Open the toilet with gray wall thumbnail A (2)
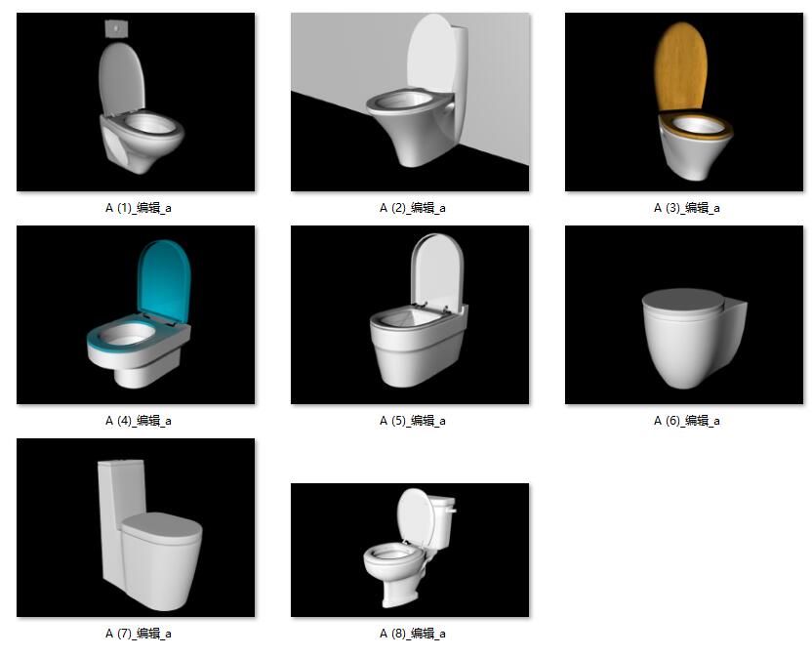This screenshot has height=657, width=812. (410, 103)
